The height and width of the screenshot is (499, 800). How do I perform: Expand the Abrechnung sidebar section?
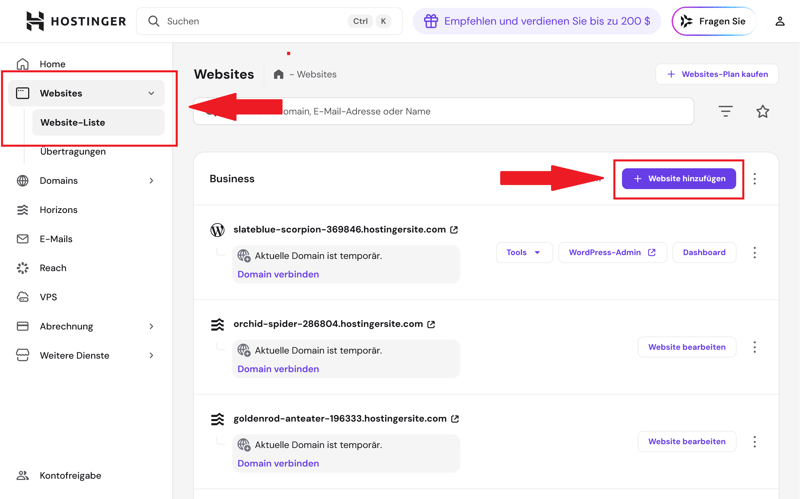pyautogui.click(x=151, y=327)
